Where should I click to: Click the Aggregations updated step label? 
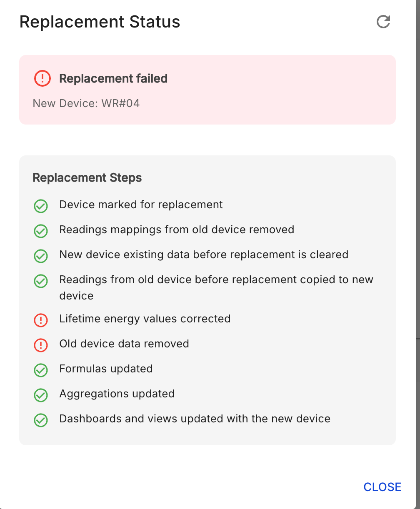(x=117, y=394)
